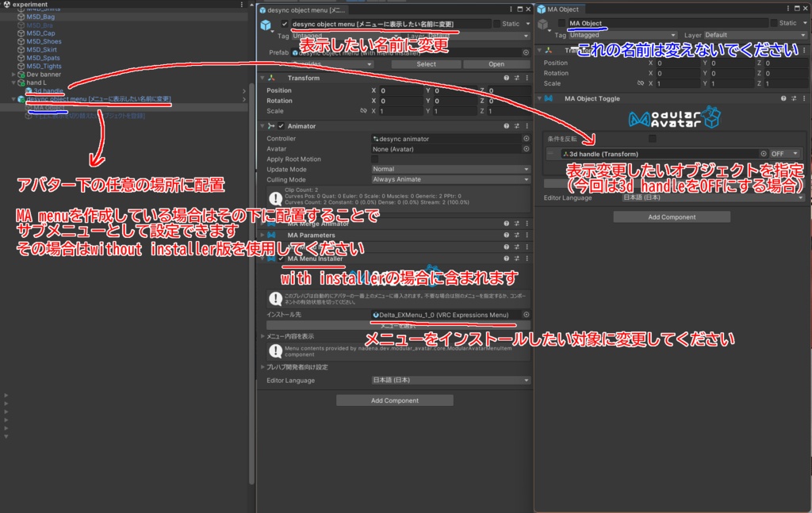Screen dimensions: 812x513
Task: Expand プレハブ開発者向け設定 foldout
Action: [262, 367]
